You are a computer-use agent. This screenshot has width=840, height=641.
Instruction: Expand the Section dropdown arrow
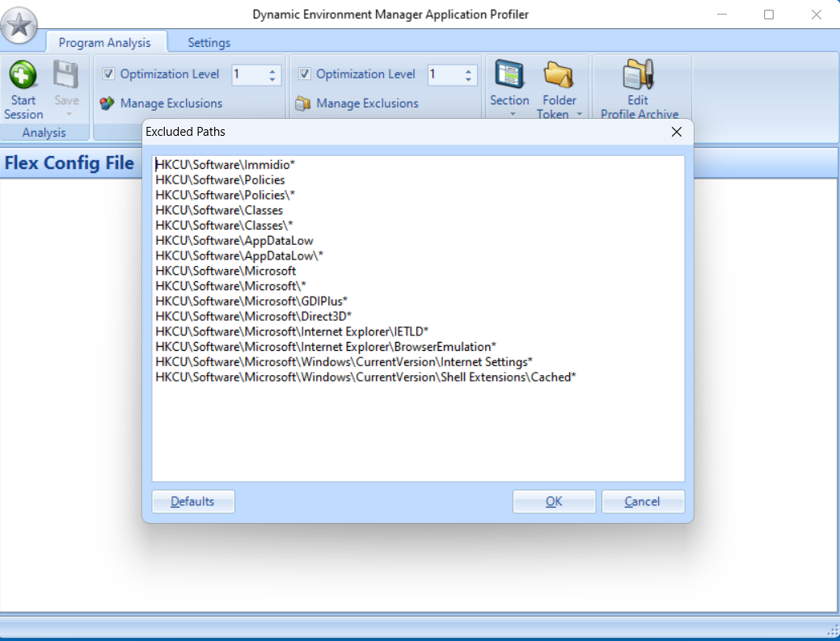510,115
